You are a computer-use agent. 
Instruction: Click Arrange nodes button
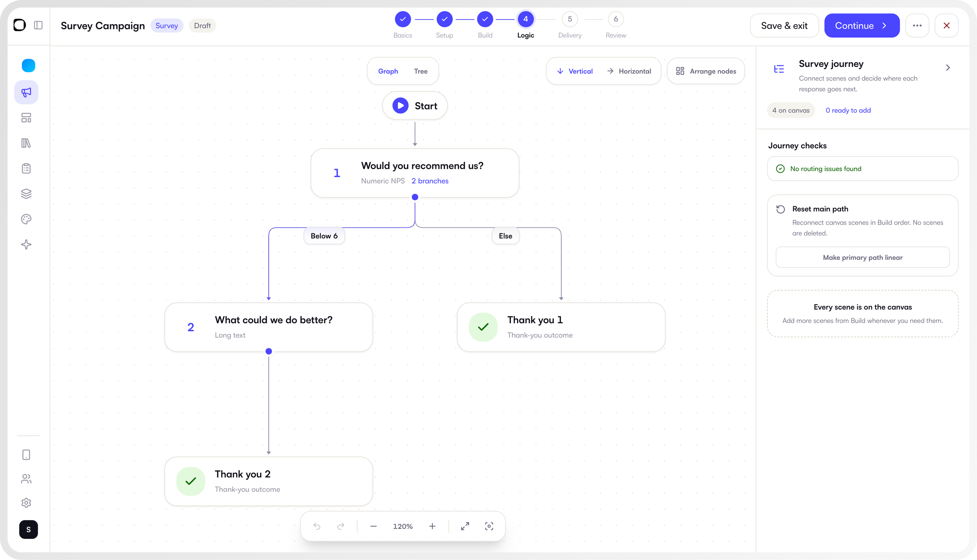tap(706, 71)
